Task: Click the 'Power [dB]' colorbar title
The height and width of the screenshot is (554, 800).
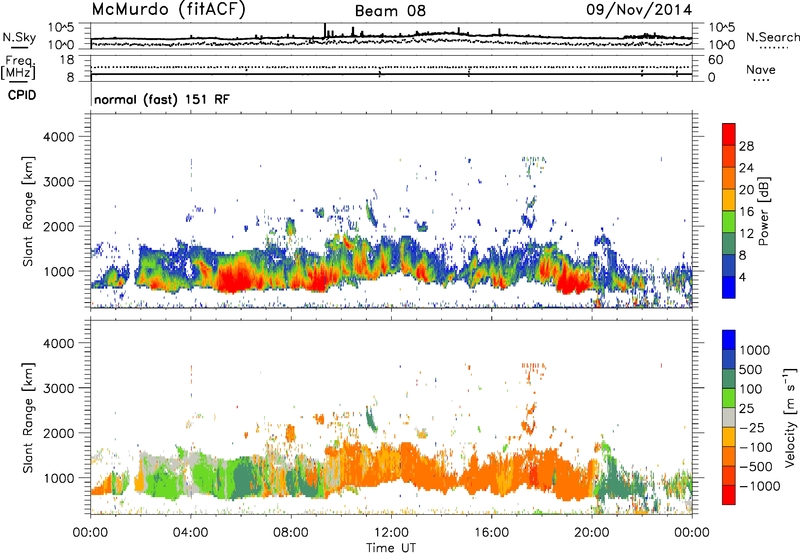Action: 763,211
